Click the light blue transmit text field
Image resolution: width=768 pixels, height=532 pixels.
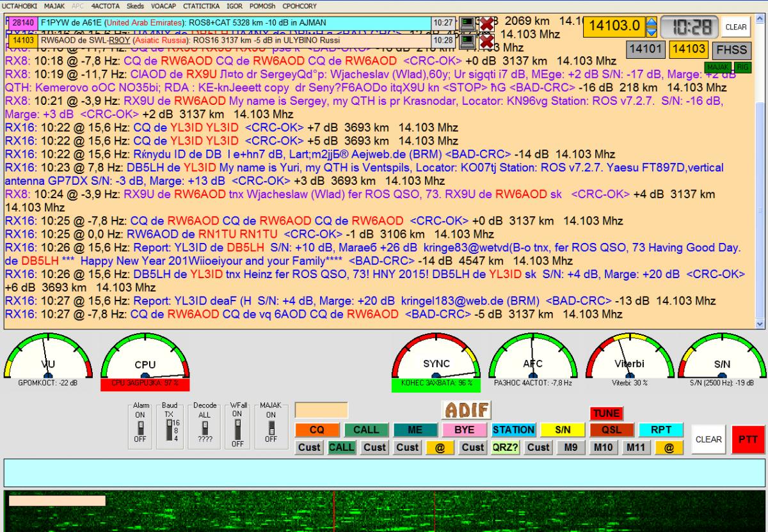pos(384,473)
